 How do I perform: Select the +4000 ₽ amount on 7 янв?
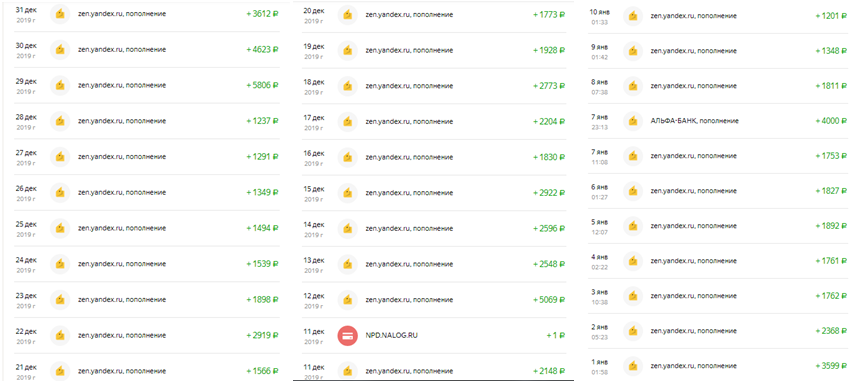pos(831,121)
